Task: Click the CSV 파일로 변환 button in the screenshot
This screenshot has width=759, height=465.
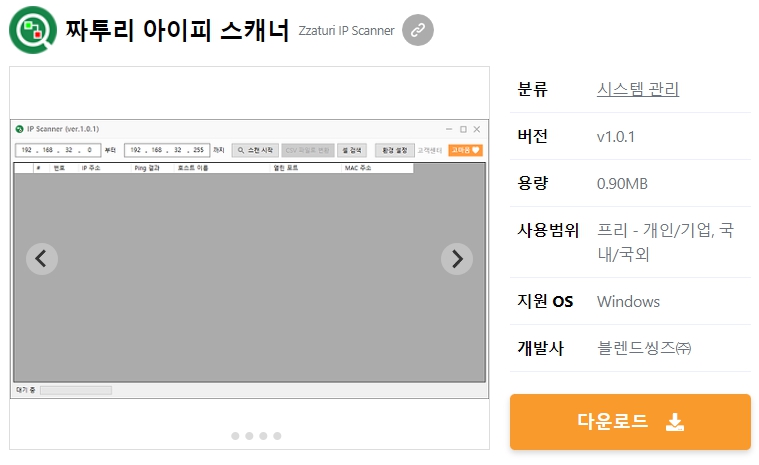Action: [x=307, y=150]
